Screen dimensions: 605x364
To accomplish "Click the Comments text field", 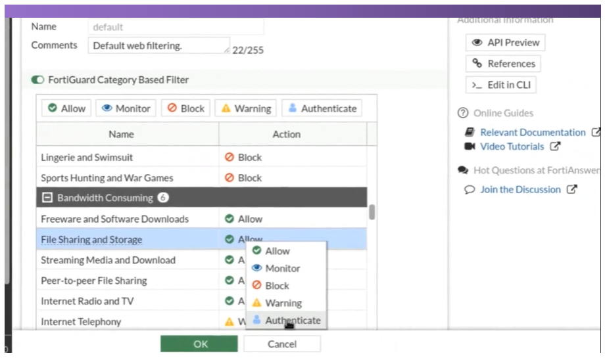I will click(x=159, y=45).
